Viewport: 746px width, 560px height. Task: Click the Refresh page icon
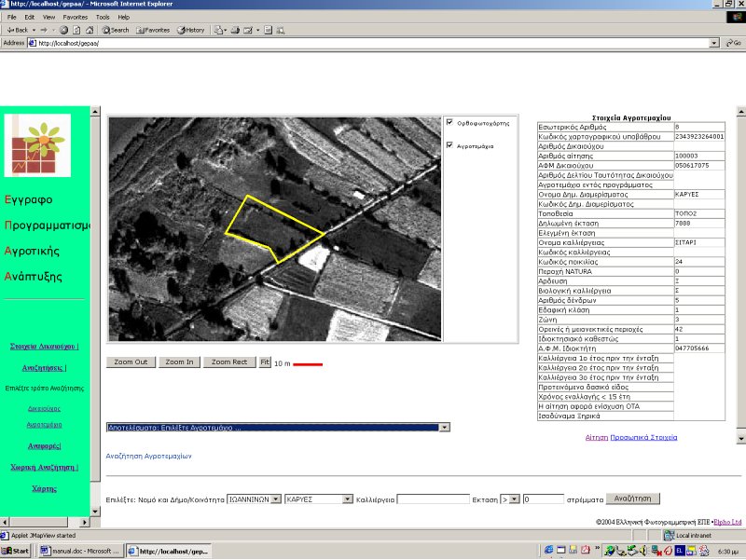click(77, 30)
